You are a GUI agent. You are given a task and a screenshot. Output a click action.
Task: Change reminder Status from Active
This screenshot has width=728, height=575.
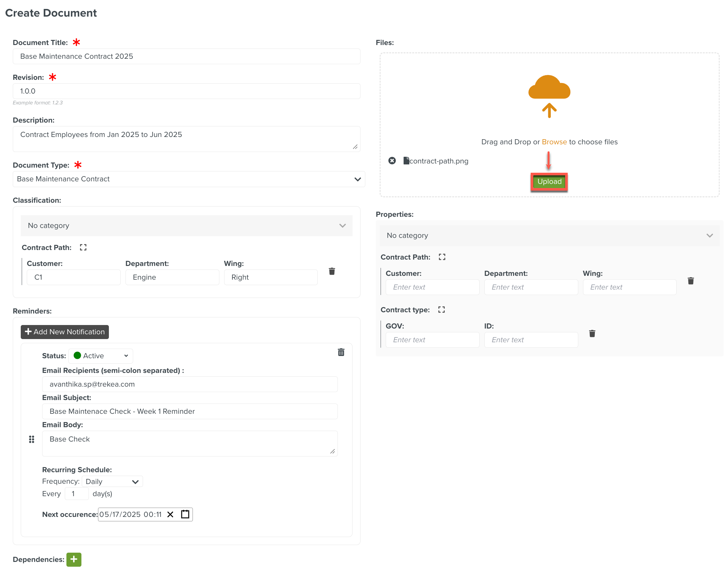point(101,356)
